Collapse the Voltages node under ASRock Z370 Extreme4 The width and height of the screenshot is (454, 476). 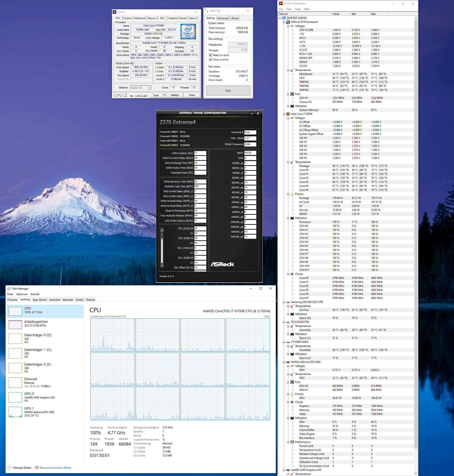[288, 26]
